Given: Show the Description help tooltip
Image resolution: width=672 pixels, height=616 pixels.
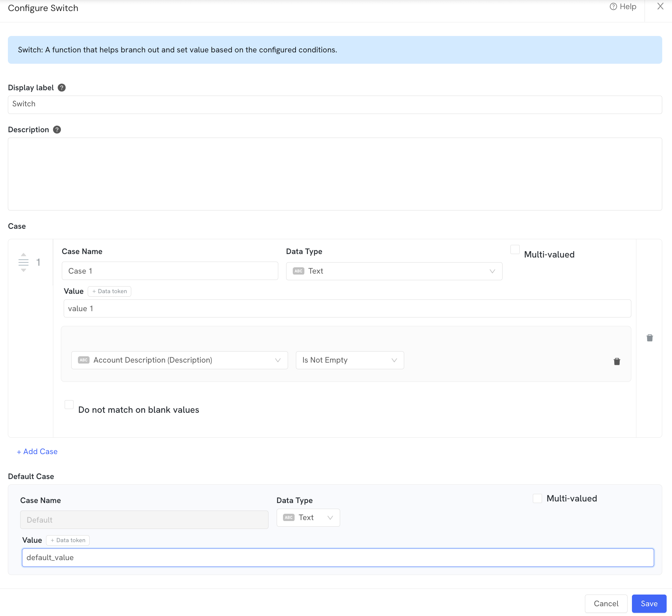Looking at the screenshot, I should (x=57, y=130).
